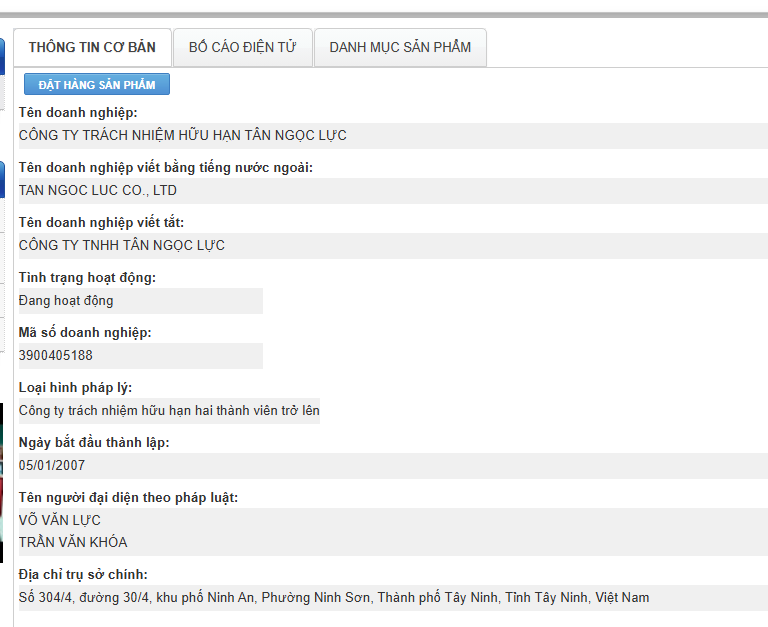Click the headquarters address in Tây Ninh
Image resolution: width=768 pixels, height=627 pixels.
coord(334,597)
